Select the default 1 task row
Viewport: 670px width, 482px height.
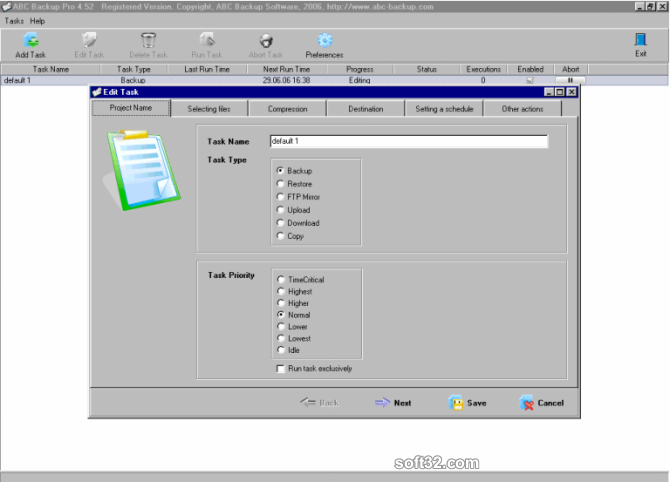tap(334, 80)
